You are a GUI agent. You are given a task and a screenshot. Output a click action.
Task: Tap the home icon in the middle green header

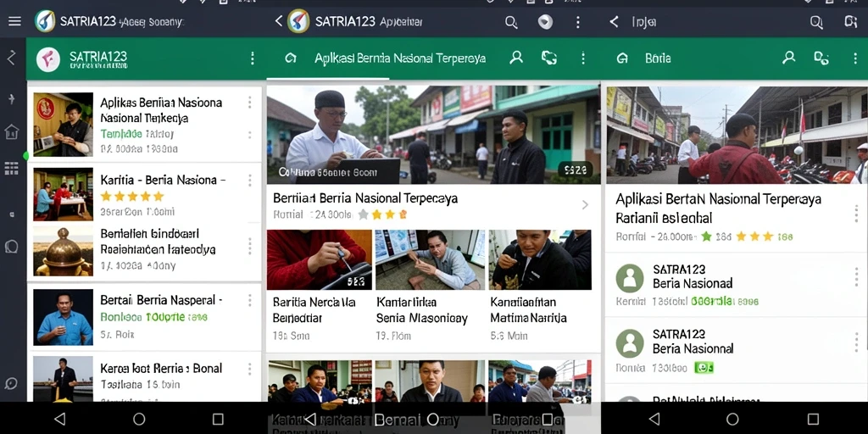coord(290,58)
